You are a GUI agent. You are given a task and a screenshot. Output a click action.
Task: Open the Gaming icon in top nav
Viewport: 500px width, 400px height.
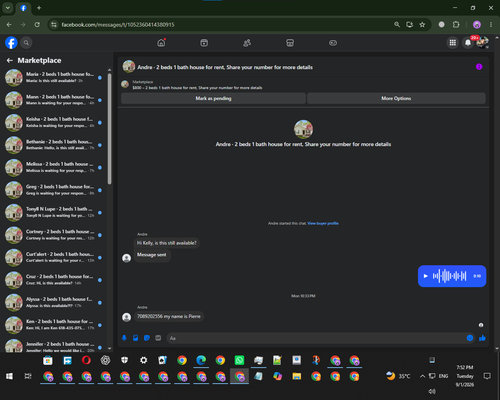[x=333, y=43]
